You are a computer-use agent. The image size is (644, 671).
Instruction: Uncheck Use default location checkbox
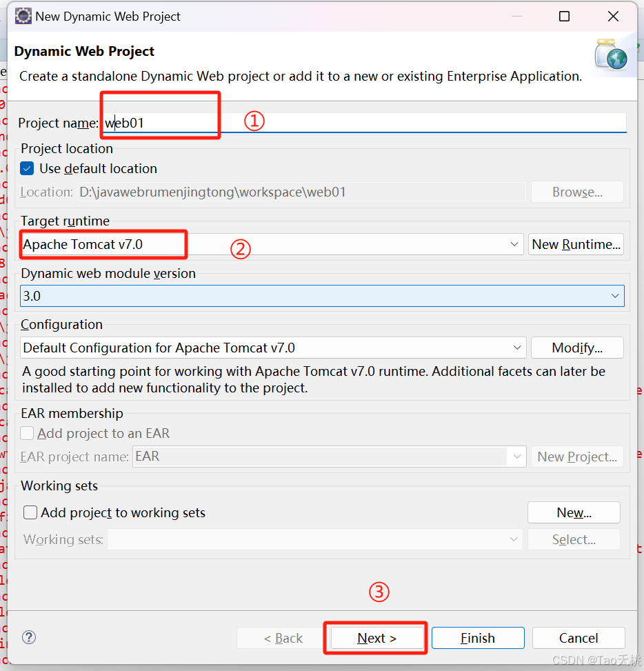coord(27,168)
